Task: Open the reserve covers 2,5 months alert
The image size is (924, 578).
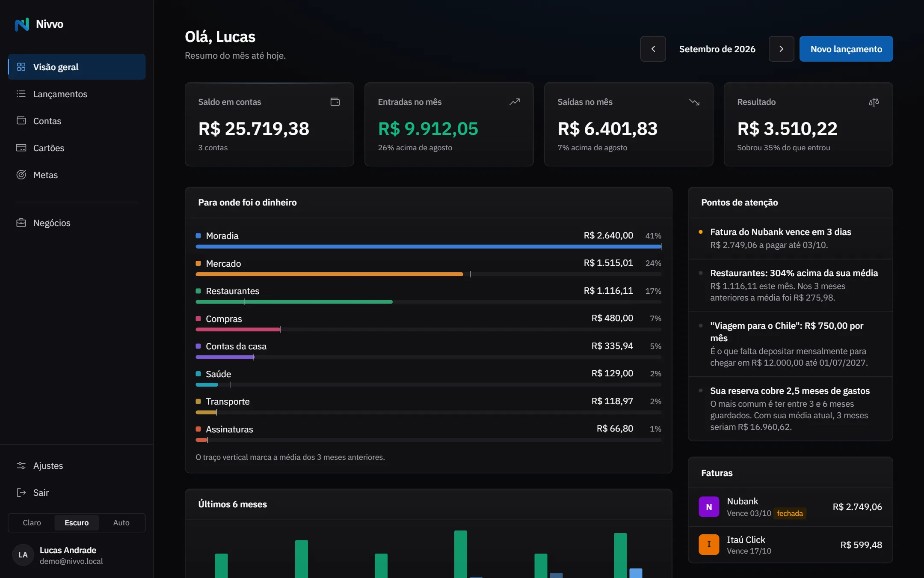Action: pos(791,409)
